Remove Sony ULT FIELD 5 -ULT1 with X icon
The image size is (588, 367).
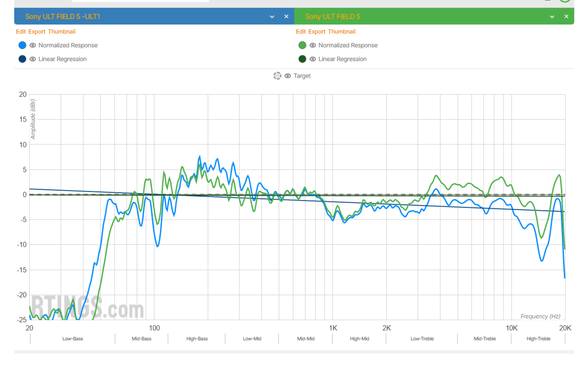click(286, 17)
